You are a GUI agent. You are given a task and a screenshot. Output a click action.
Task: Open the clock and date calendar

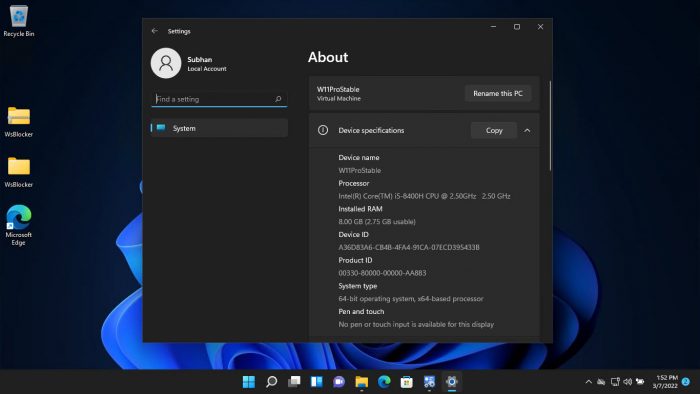click(x=665, y=382)
